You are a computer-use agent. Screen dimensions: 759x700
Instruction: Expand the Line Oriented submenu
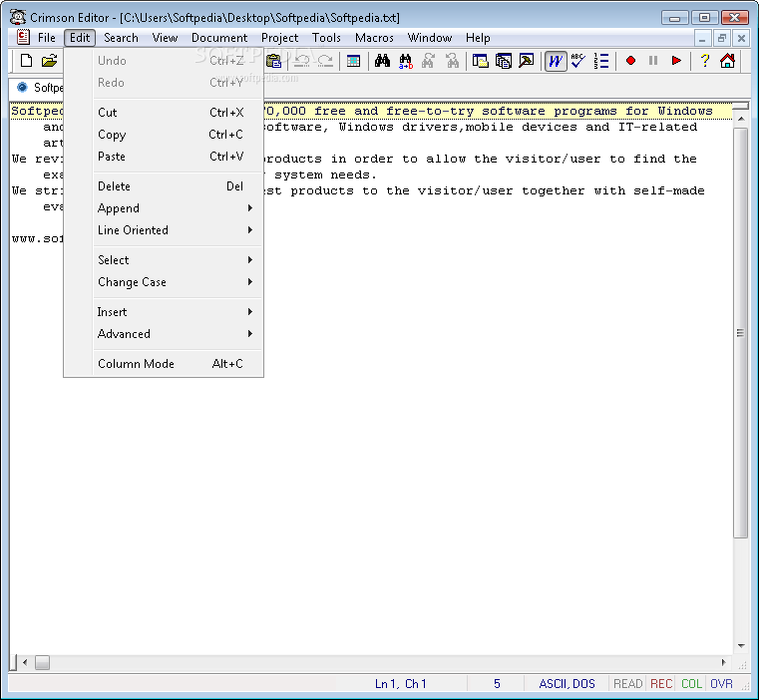click(x=179, y=230)
